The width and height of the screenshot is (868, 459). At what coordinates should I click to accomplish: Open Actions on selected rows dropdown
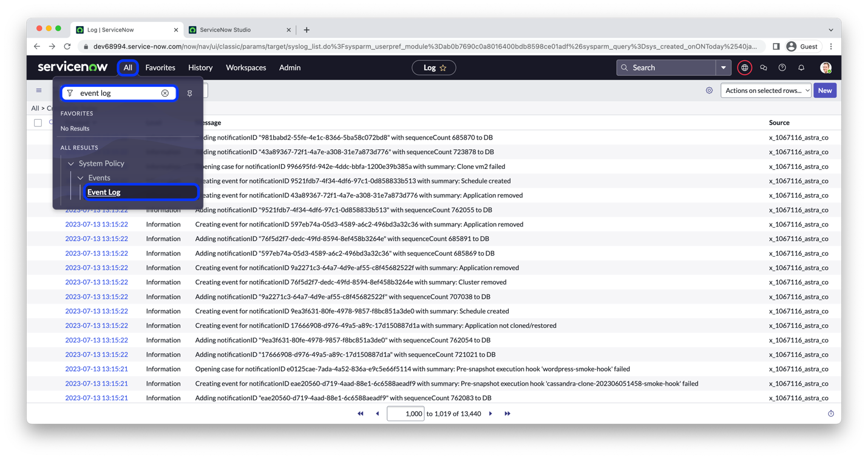[x=766, y=90]
